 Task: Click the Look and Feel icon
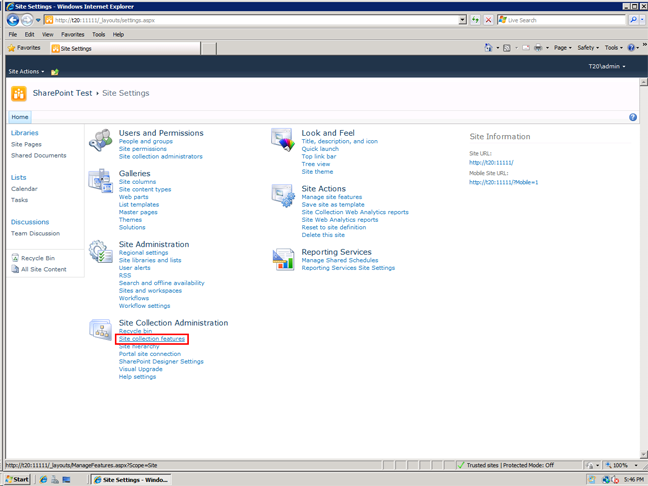click(283, 140)
